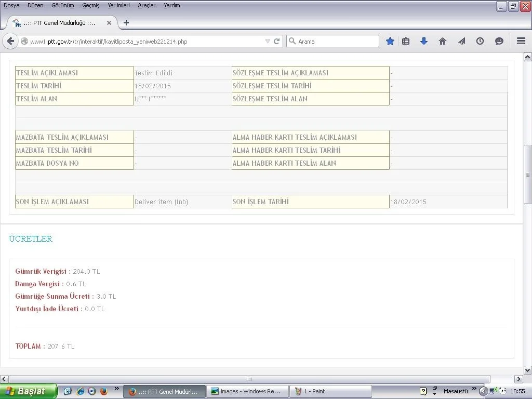Open the Yer imleri menu
This screenshot has width=532, height=399.
coord(118,5)
